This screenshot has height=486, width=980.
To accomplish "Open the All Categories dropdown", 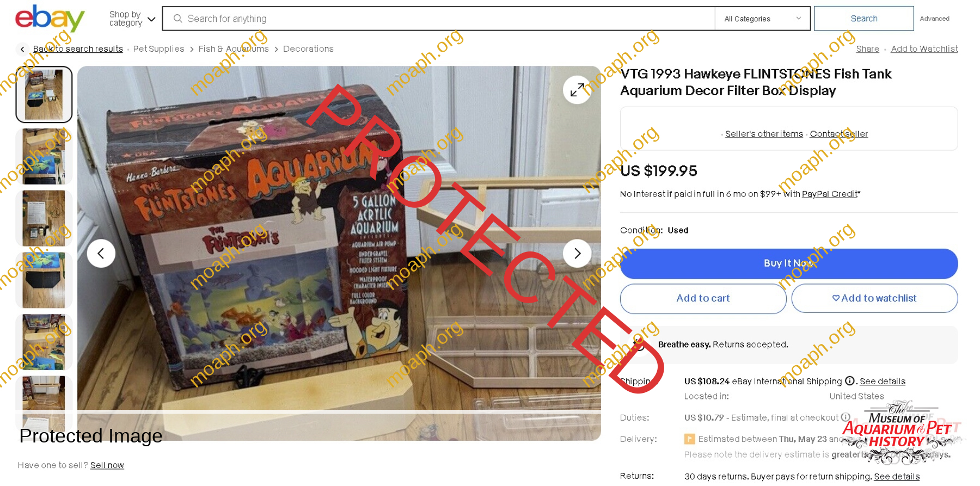I will click(762, 19).
